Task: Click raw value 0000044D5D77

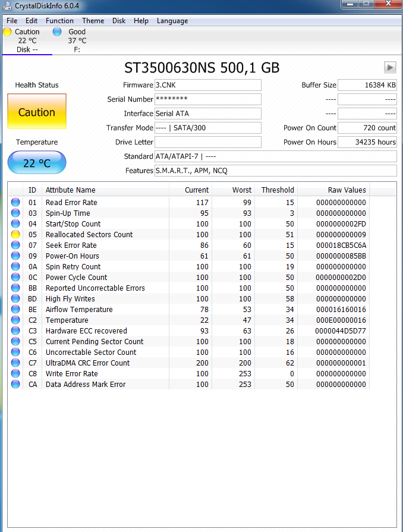Action: pos(341,331)
